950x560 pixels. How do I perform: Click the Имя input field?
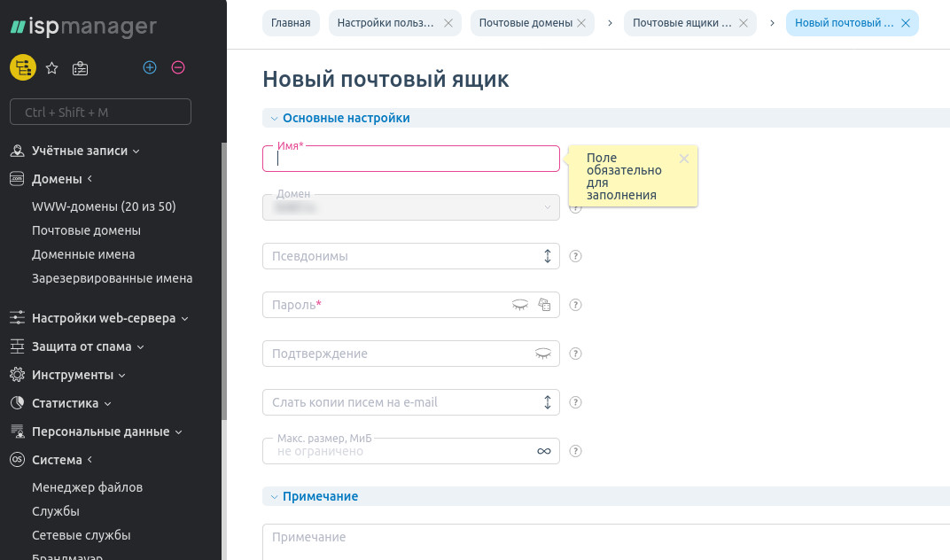[411, 159]
